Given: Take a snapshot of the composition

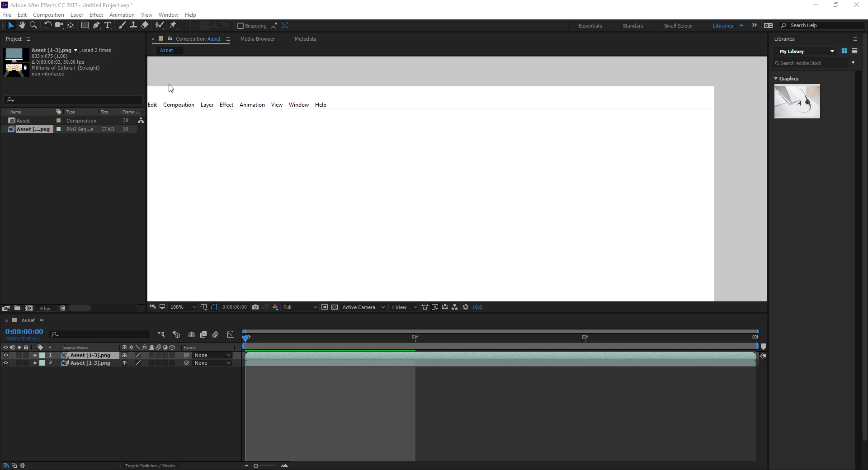Looking at the screenshot, I should [x=255, y=307].
